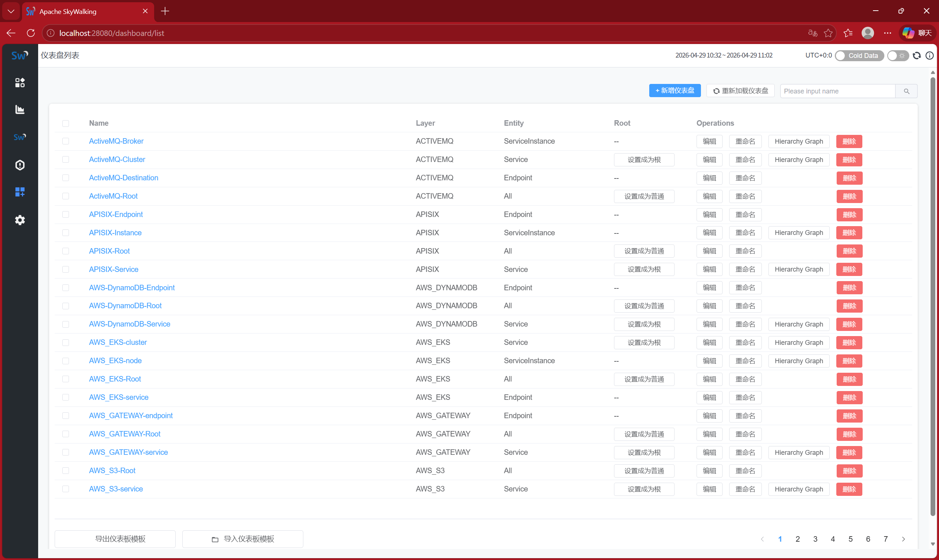Open a new browser tab
Screen dimensions: 939x560
[165, 11]
